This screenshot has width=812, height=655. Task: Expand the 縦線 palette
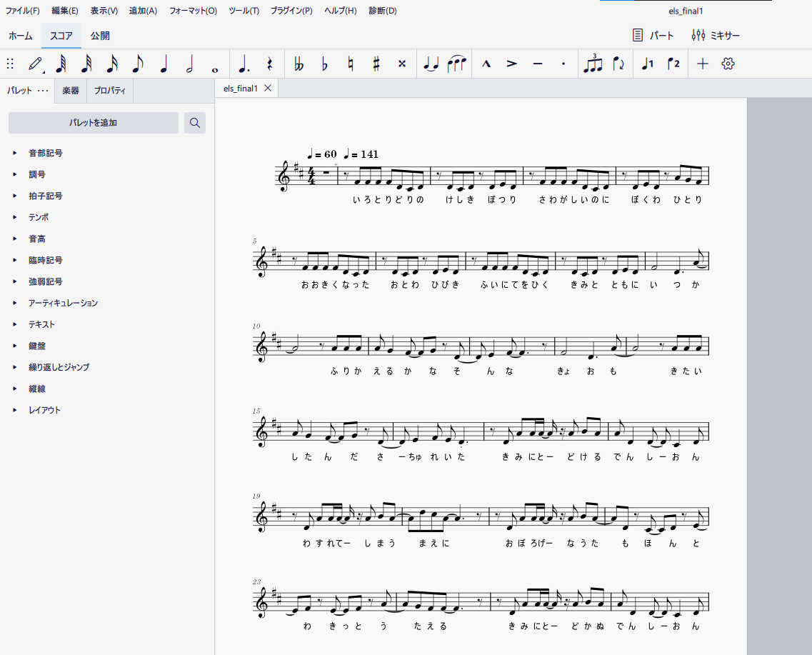(14, 389)
